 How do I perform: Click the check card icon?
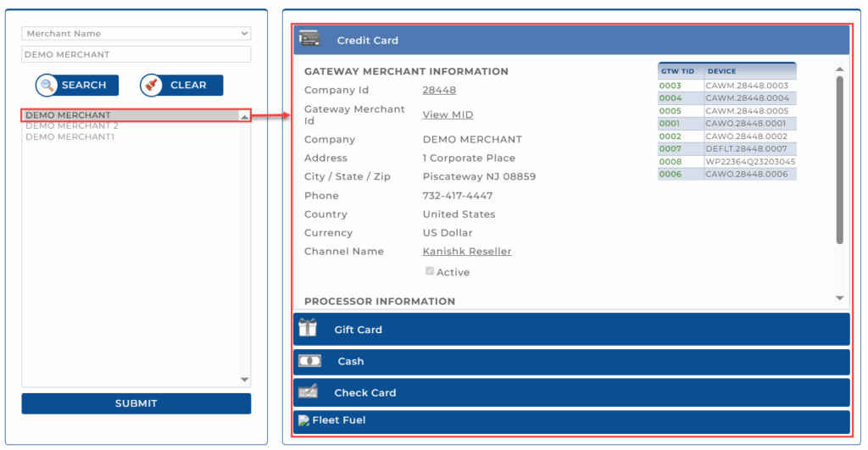coord(308,392)
